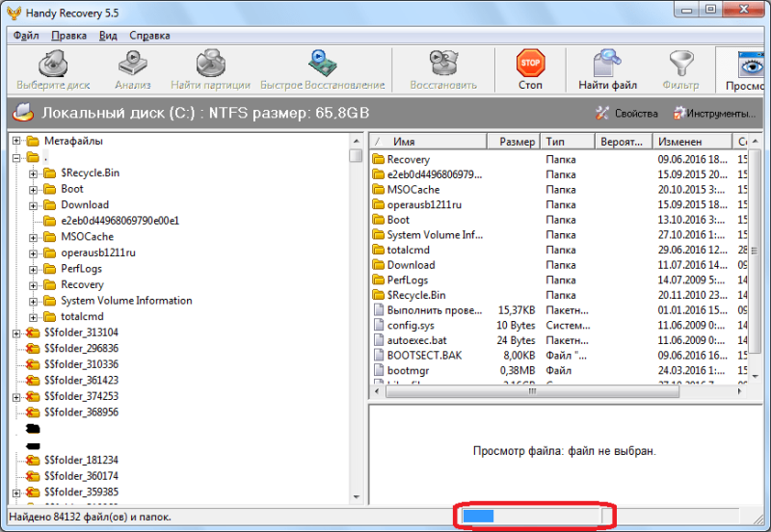Select the config.sys file in the list
Screen dimensions: 771x532
click(411, 326)
